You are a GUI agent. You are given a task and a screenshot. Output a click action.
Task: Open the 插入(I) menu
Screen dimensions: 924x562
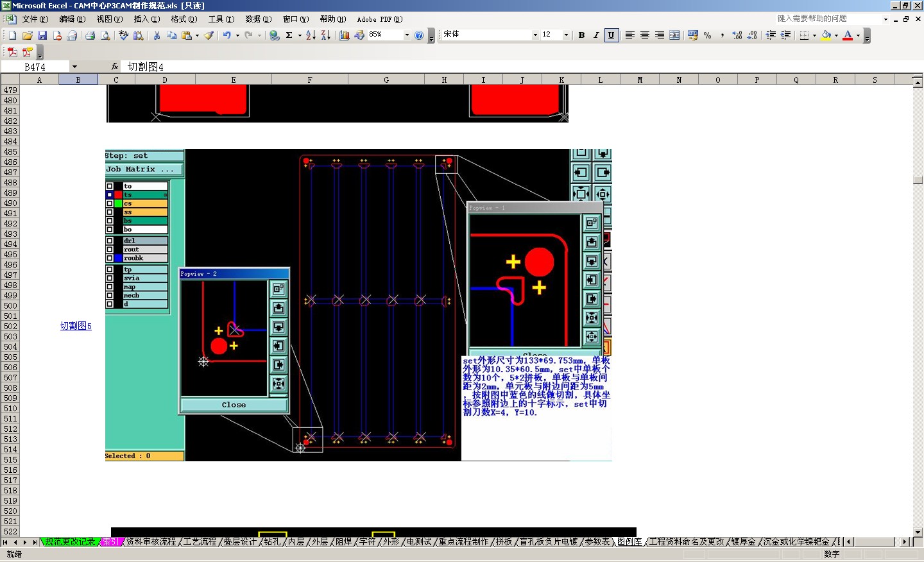coord(147,19)
